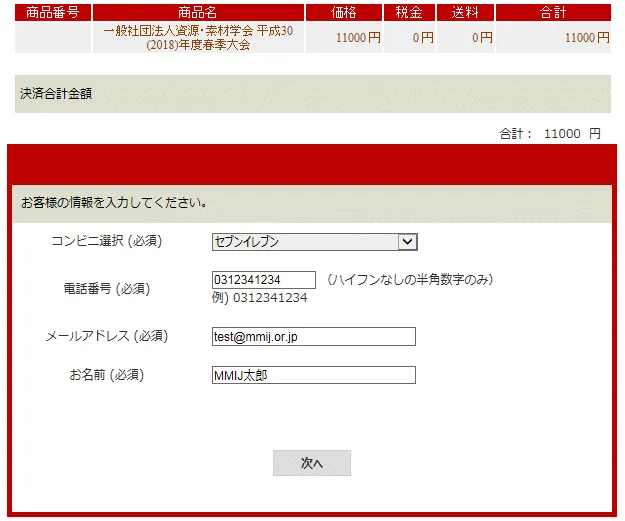This screenshot has height=521, width=625.
Task: Click the 決済合計金額 section bar
Action: [x=312, y=94]
